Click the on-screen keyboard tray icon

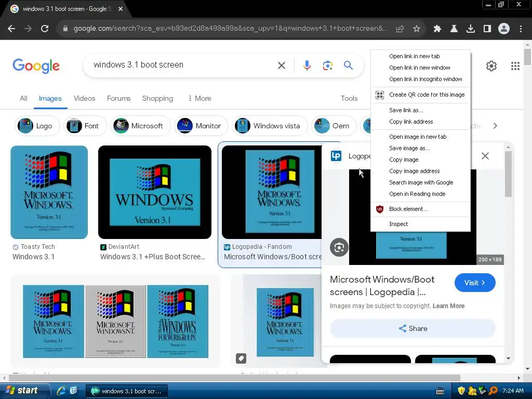440,391
